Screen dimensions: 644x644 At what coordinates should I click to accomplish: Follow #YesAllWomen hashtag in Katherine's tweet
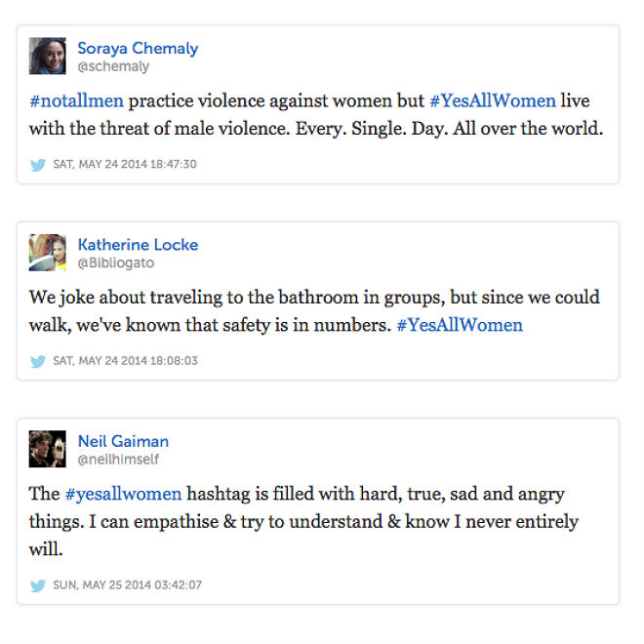[460, 325]
